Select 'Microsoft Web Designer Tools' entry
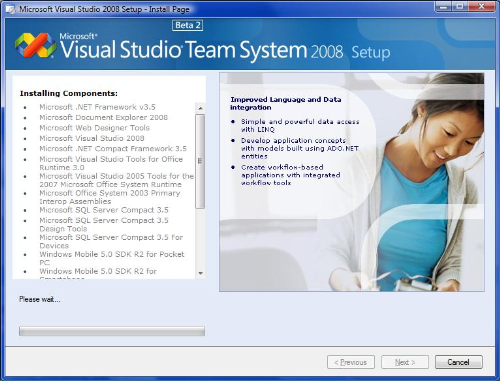 (94, 128)
